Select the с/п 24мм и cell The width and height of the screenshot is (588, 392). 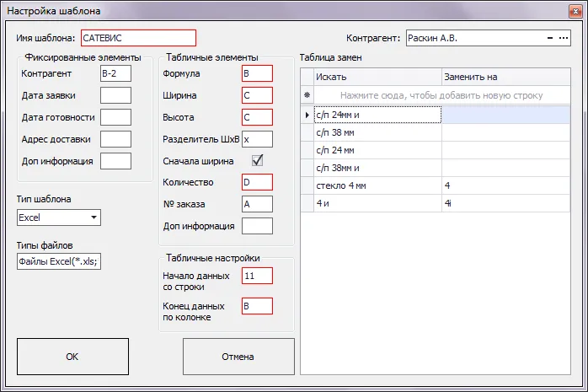pyautogui.click(x=377, y=115)
